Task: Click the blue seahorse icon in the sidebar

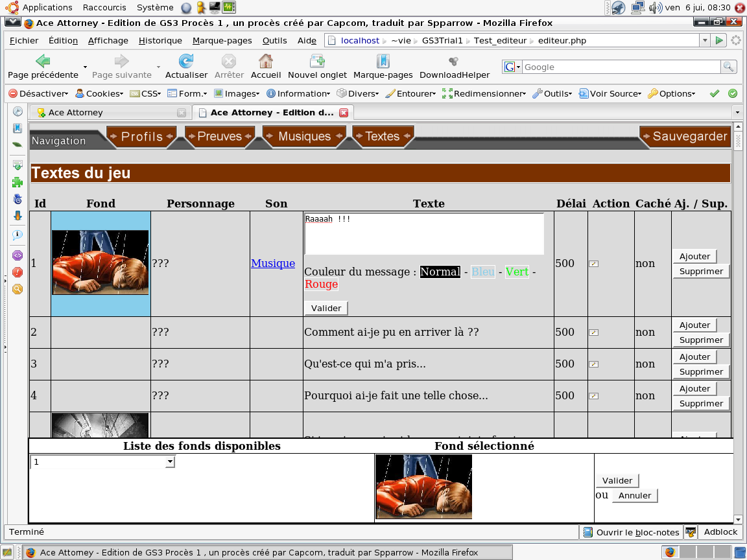Action: [x=18, y=198]
